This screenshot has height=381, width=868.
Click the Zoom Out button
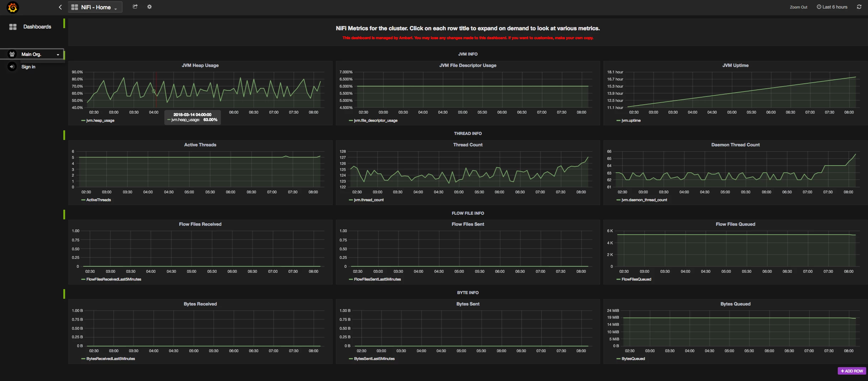click(x=799, y=7)
